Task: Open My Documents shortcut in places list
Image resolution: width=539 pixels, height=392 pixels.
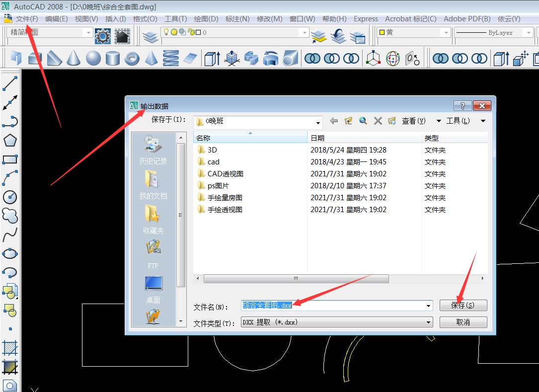Action: [x=154, y=185]
